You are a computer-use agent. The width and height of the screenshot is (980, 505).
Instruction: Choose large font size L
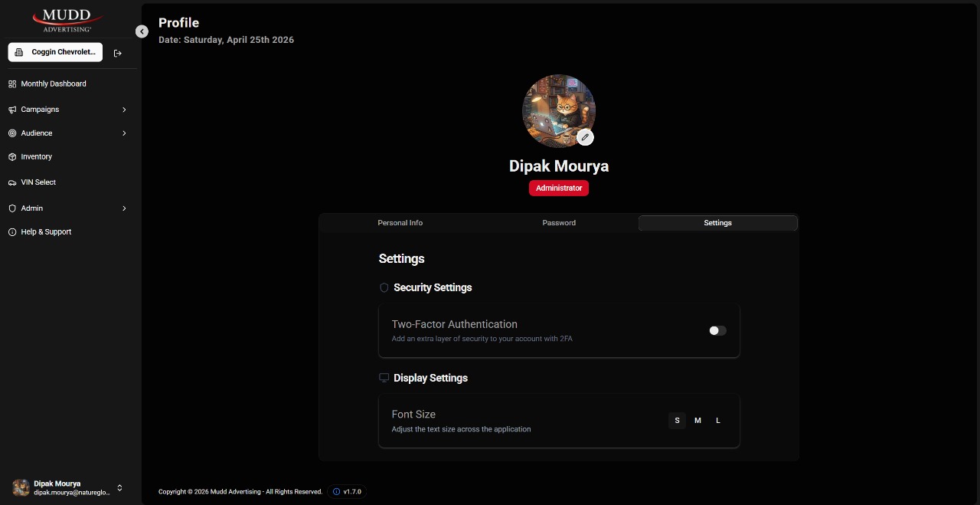[x=718, y=420]
